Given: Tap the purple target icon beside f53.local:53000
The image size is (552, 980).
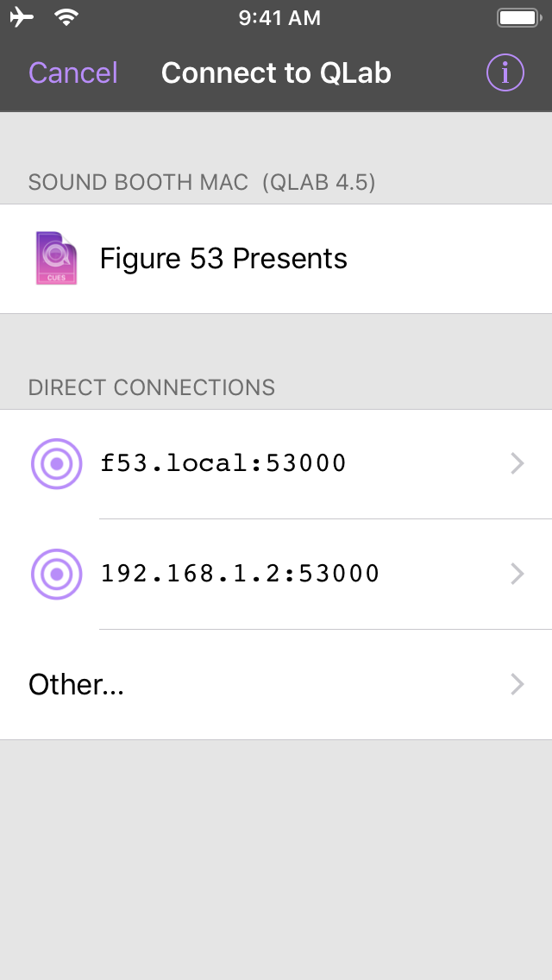Looking at the screenshot, I should coord(56,463).
